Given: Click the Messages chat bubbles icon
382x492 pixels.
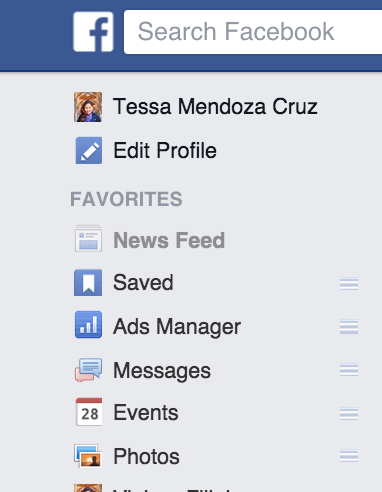Looking at the screenshot, I should point(88,370).
